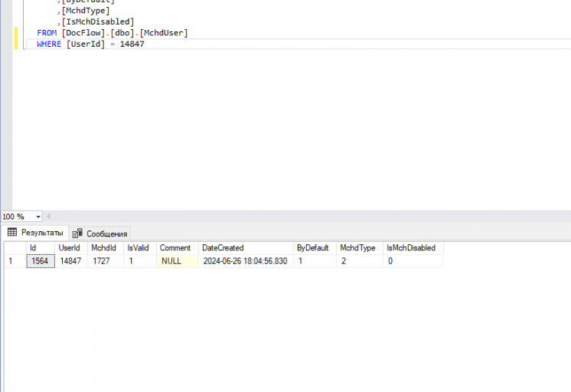Click the MchdId cell 1727
This screenshot has height=392, width=571.
coord(106,261)
